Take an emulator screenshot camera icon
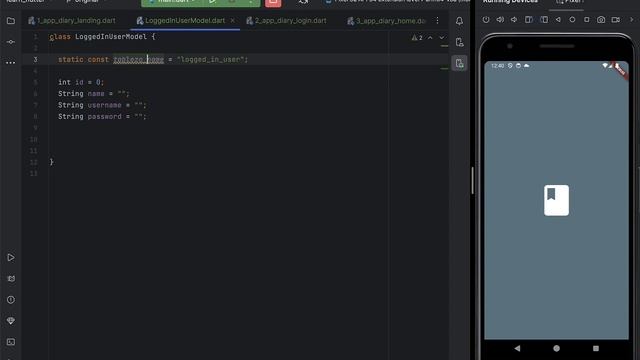The height and width of the screenshot is (360, 640). point(601,20)
